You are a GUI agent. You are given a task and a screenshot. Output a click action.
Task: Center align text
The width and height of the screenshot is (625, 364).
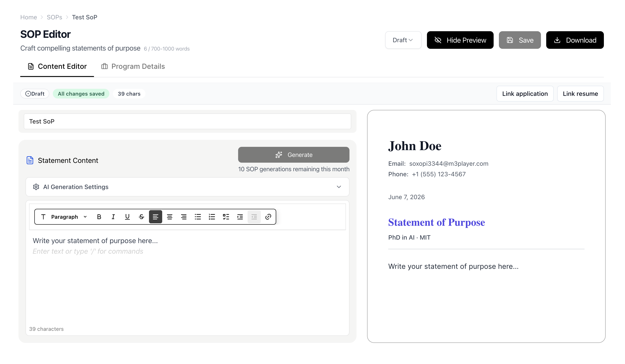coord(170,217)
